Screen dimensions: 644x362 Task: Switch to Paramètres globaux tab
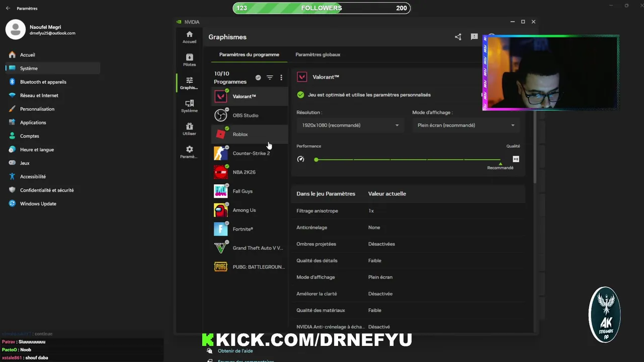(x=317, y=54)
